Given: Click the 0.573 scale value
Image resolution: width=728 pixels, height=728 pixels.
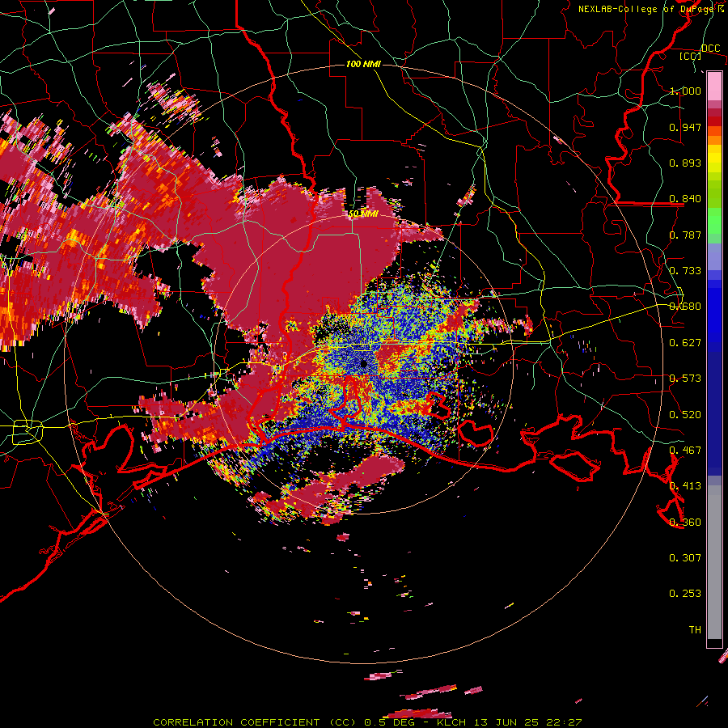Looking at the screenshot, I should pos(685,379).
